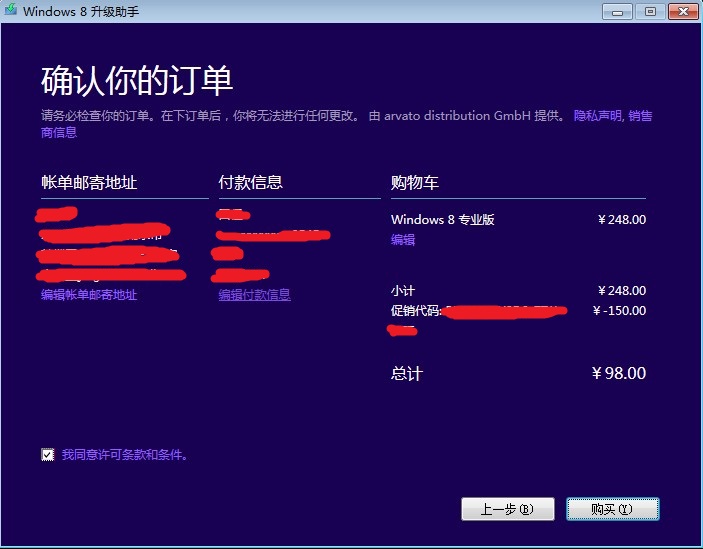703x549 pixels.
Task: Click the 购物车 section header
Action: [x=414, y=182]
